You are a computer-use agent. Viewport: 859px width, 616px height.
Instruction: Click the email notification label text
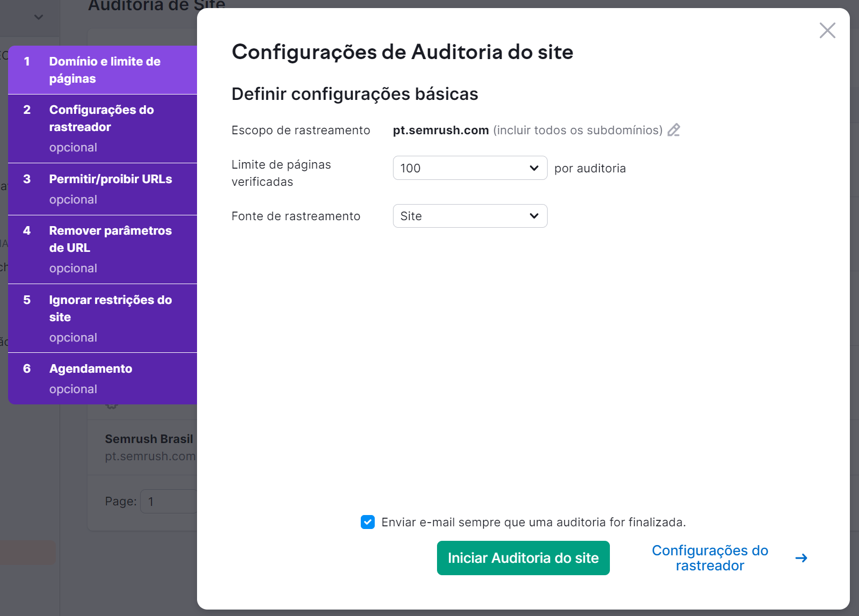(534, 522)
